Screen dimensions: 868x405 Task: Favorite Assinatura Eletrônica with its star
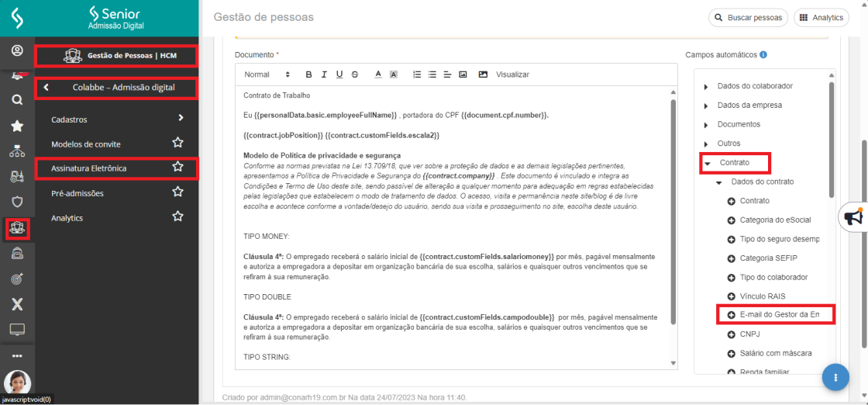177,166
